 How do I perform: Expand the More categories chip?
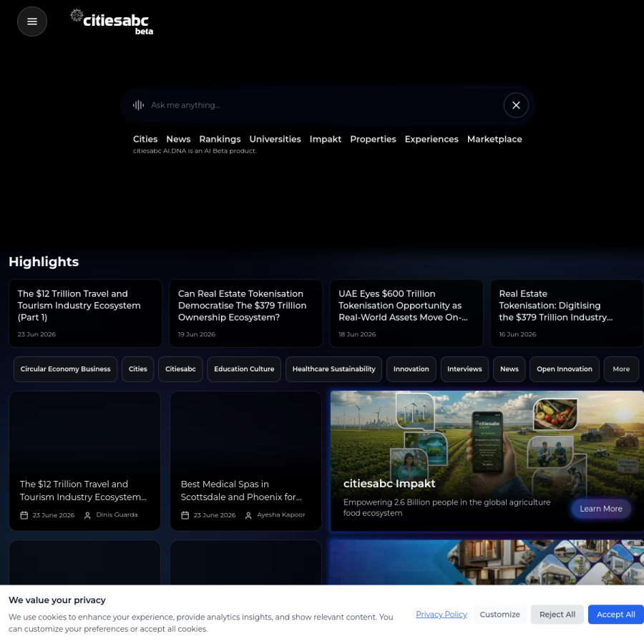coord(621,369)
